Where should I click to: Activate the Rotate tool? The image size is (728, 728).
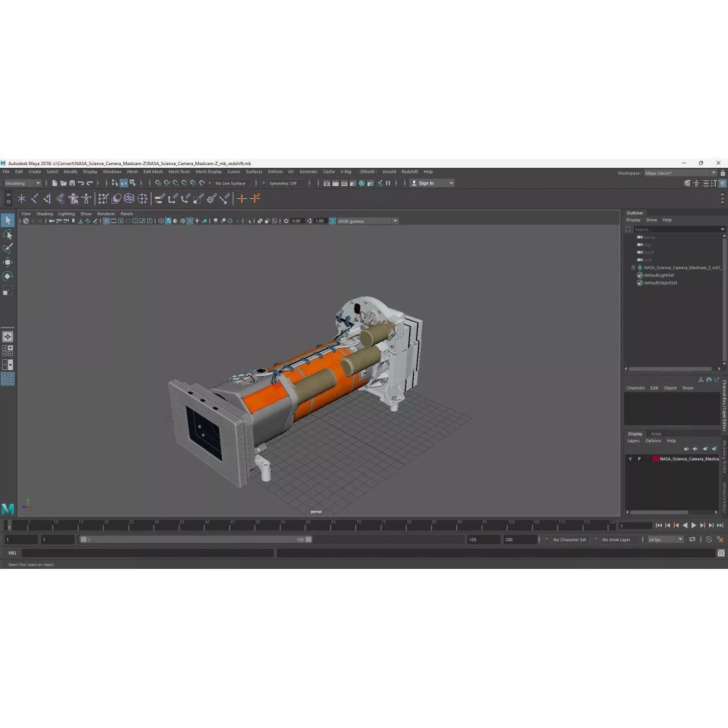[x=8, y=276]
